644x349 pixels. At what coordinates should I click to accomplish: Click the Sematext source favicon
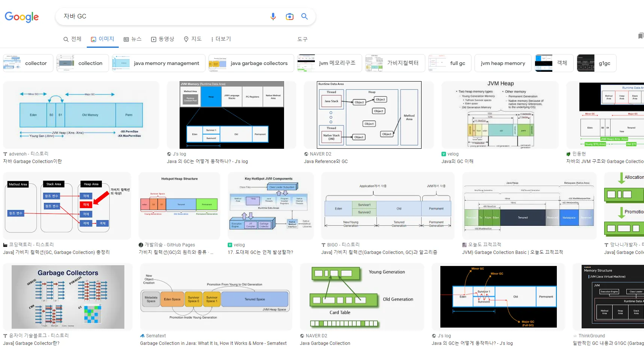(142, 336)
